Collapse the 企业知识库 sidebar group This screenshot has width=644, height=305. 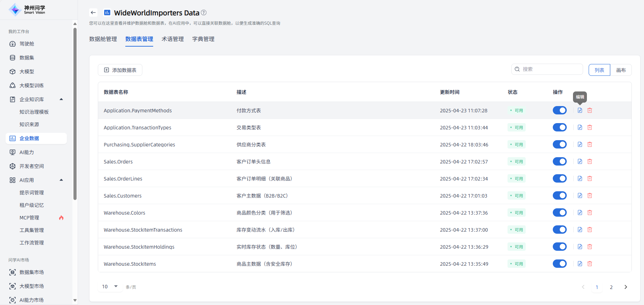pos(61,99)
